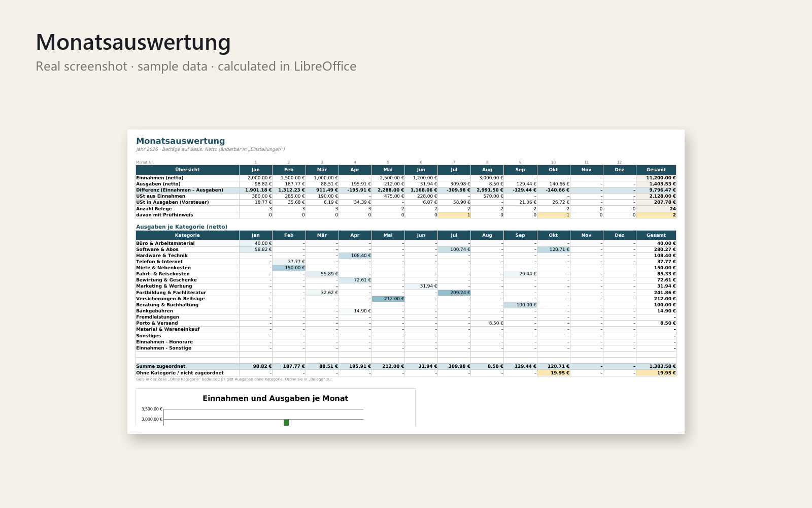Click the 'Übersicht' table header cell
812x508 pixels.
187,170
